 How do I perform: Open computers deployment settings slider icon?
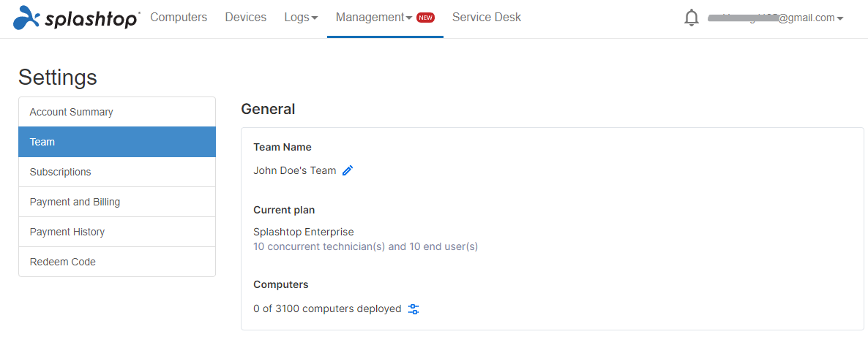click(414, 308)
